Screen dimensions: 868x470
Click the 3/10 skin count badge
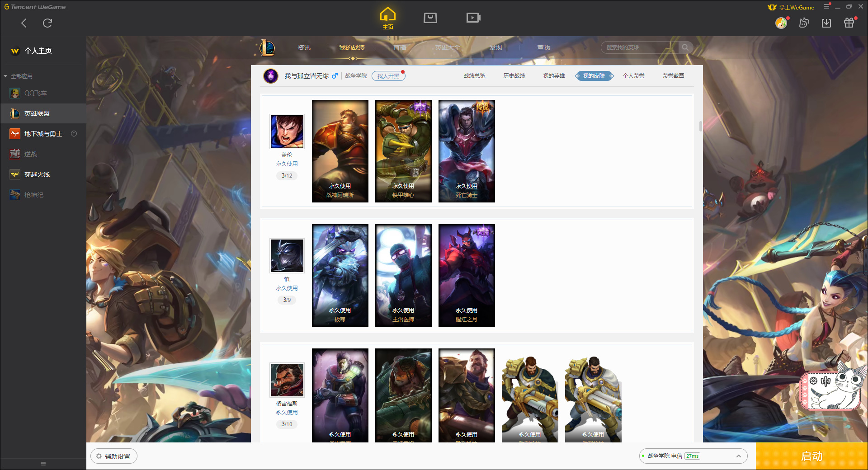(x=287, y=424)
